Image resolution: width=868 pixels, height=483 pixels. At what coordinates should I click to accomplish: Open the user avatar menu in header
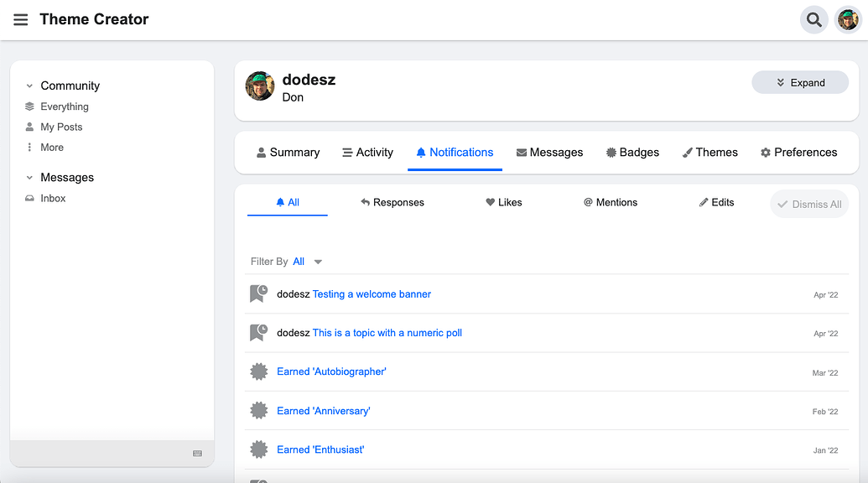coord(848,19)
